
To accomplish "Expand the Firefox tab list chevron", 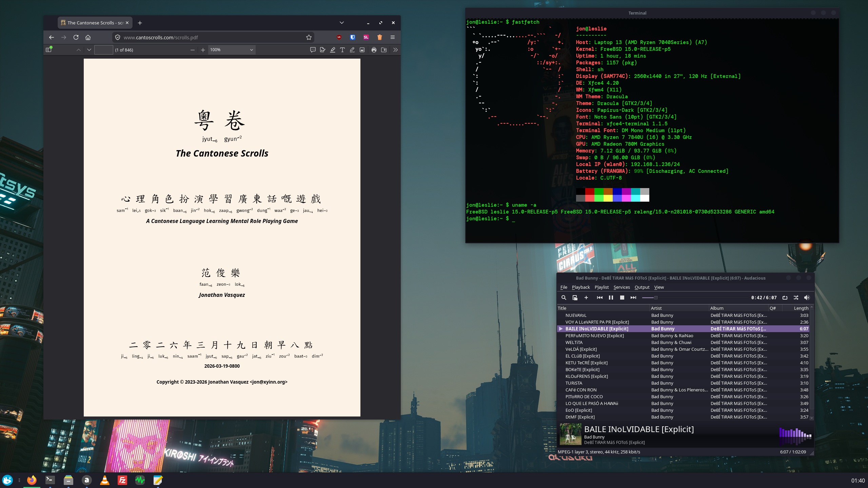I will (341, 23).
